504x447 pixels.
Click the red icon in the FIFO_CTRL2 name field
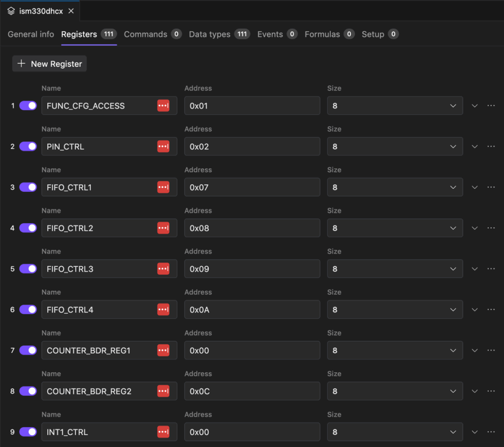coord(163,228)
